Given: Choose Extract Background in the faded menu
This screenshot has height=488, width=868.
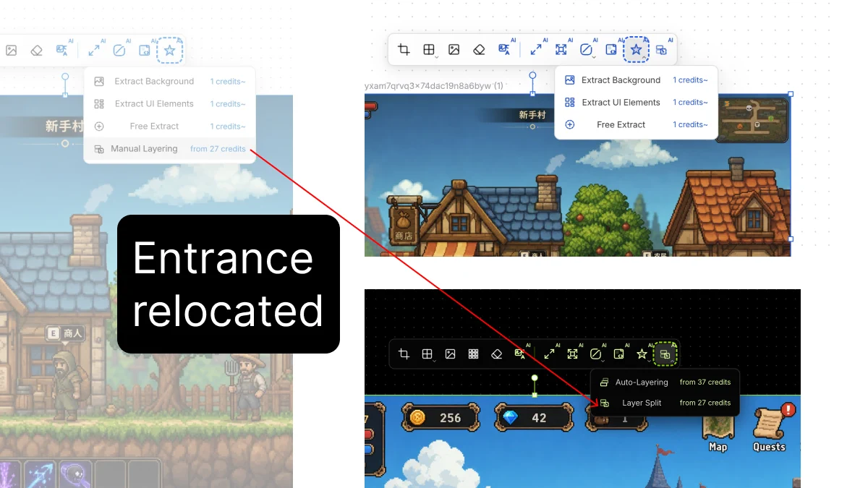Looking at the screenshot, I should click(170, 82).
